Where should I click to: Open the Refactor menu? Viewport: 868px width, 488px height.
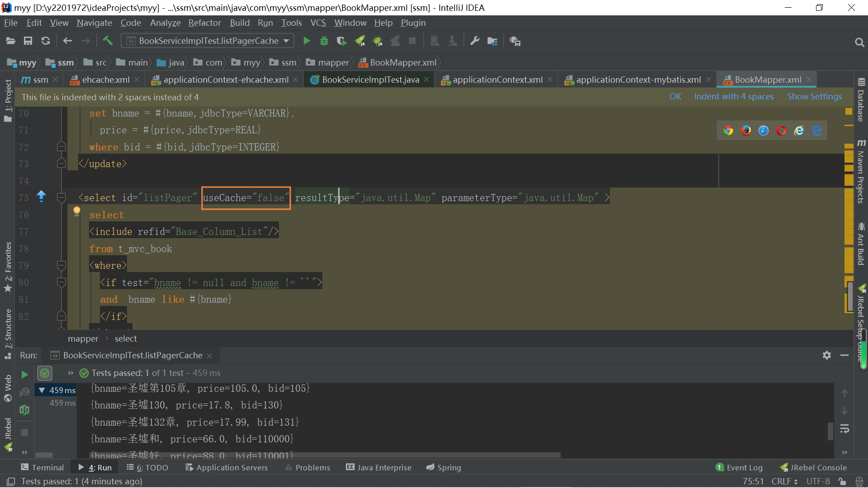tap(204, 23)
